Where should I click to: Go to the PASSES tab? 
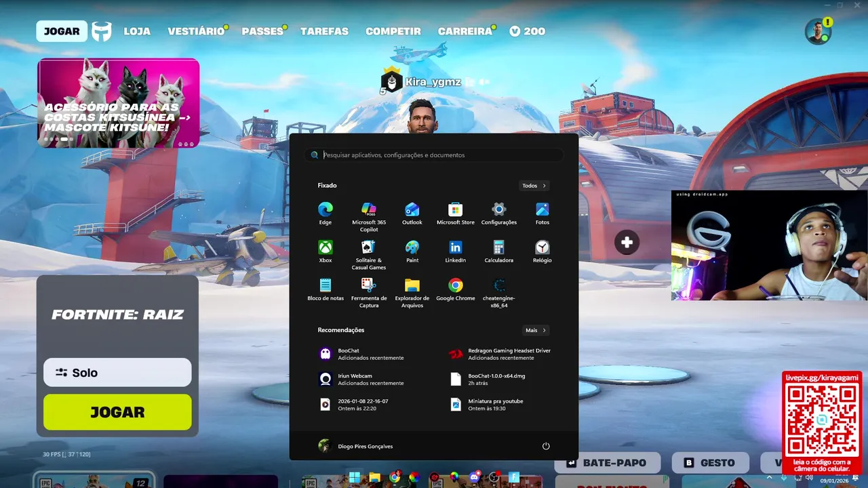pos(262,31)
